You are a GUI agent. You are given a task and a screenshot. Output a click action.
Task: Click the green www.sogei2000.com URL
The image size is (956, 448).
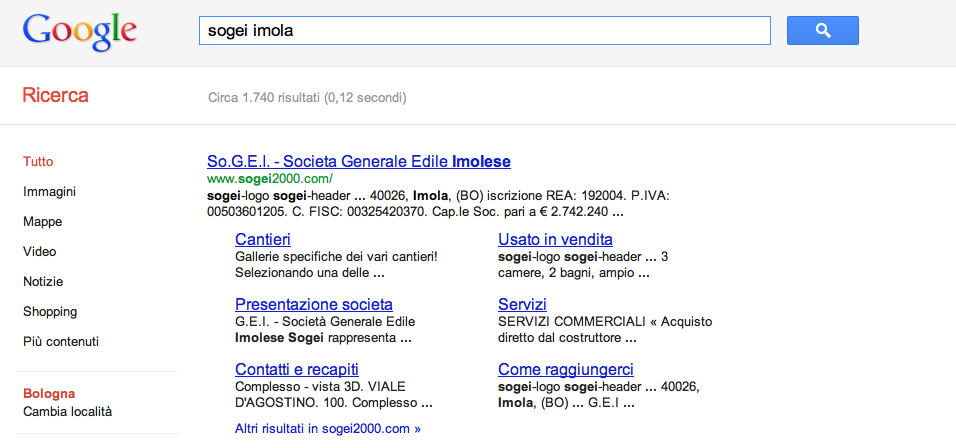pyautogui.click(x=269, y=179)
